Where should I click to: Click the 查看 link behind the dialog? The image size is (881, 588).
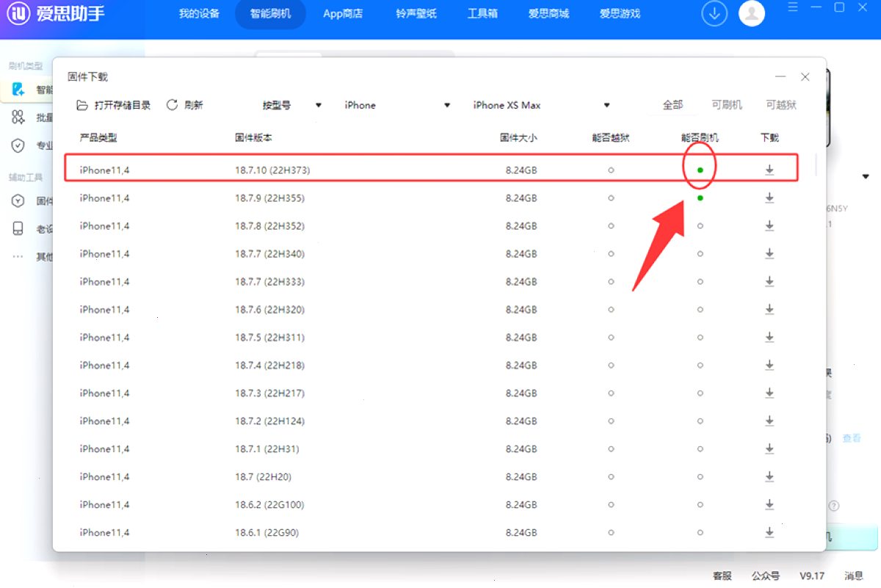click(x=852, y=438)
